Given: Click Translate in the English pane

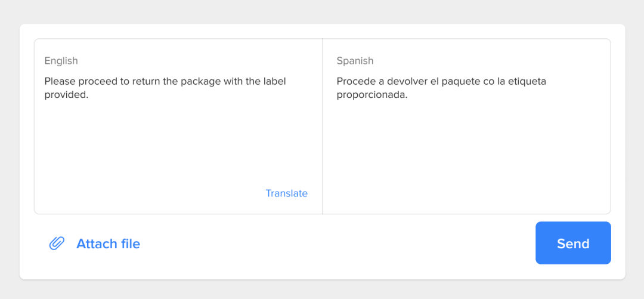Looking at the screenshot, I should [286, 193].
